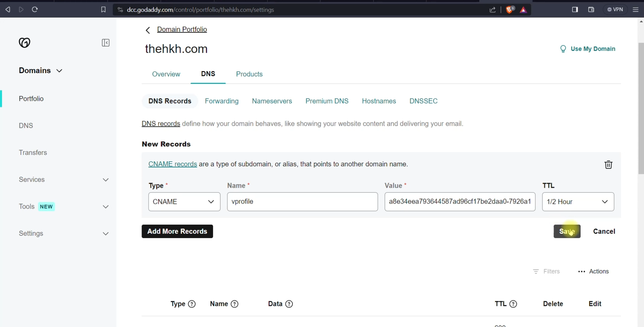
Task: Follow the CNAME records link
Action: [x=172, y=164]
